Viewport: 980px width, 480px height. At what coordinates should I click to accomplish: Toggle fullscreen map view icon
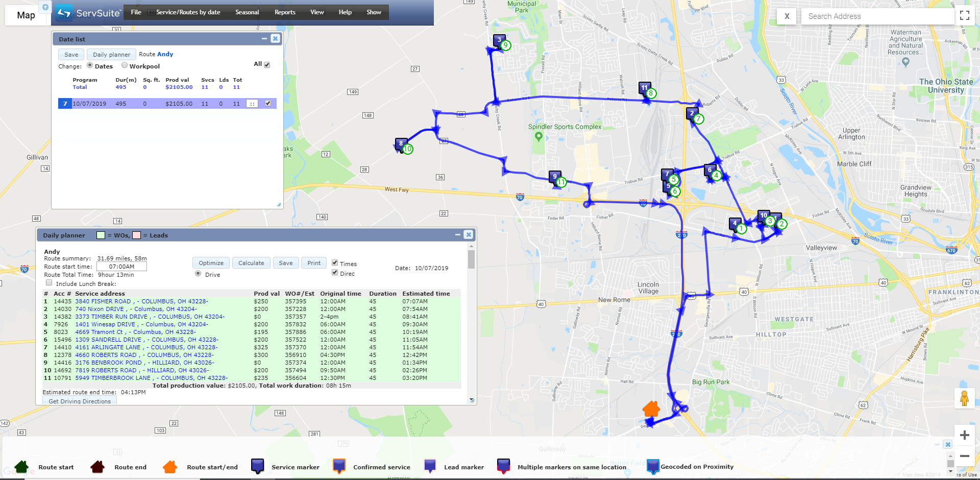coord(965,15)
